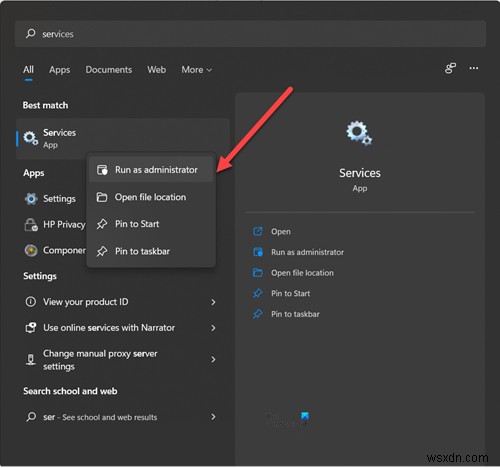The width and height of the screenshot is (500, 468).
Task: Click the pin icon beside context Pin to Start
Action: 102,224
